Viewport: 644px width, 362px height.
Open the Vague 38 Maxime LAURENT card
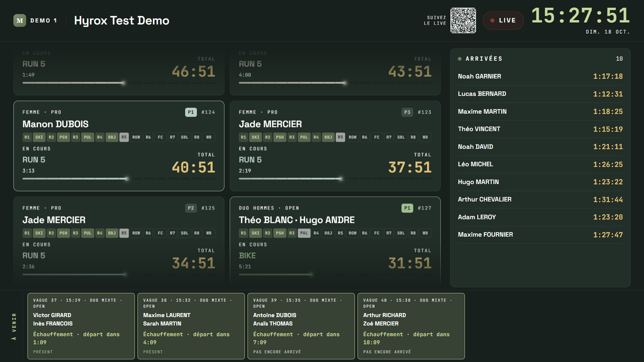pos(191,326)
